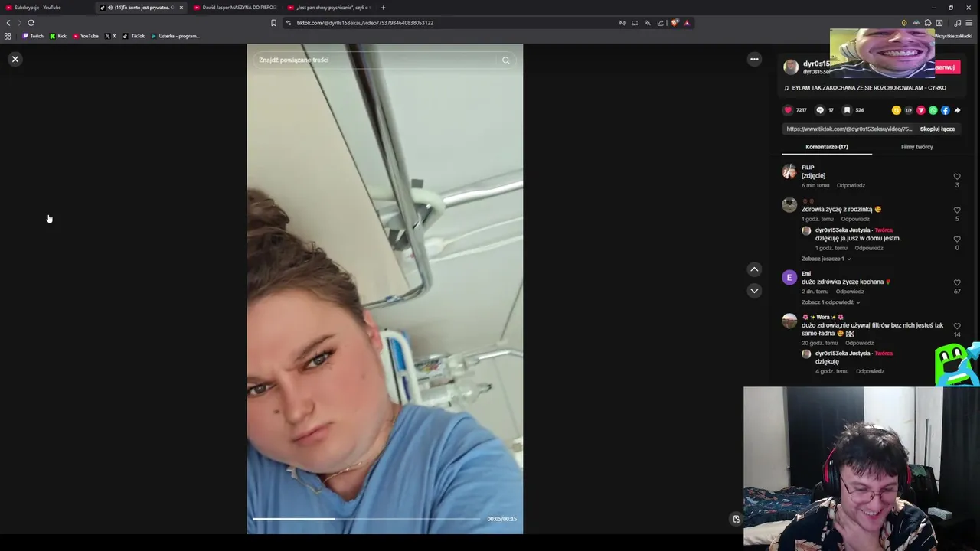Switch to 'Filmy twórcy' tab

pos(916,147)
